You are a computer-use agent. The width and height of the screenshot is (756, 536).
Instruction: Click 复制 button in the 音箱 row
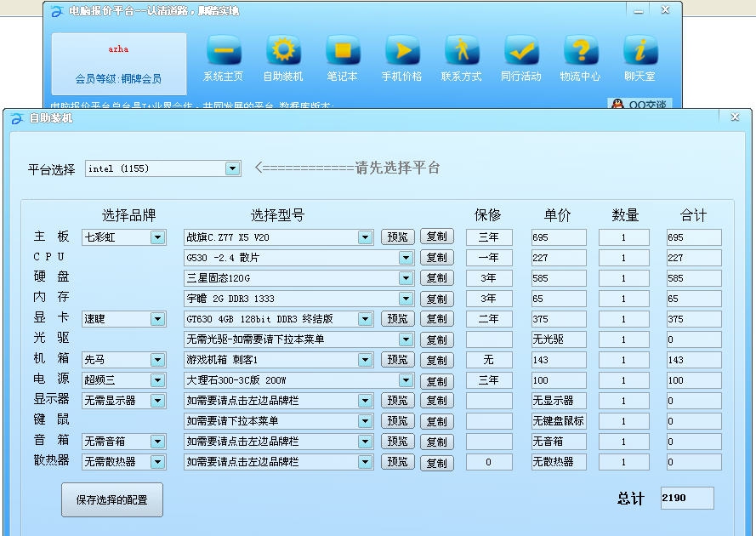[437, 442]
